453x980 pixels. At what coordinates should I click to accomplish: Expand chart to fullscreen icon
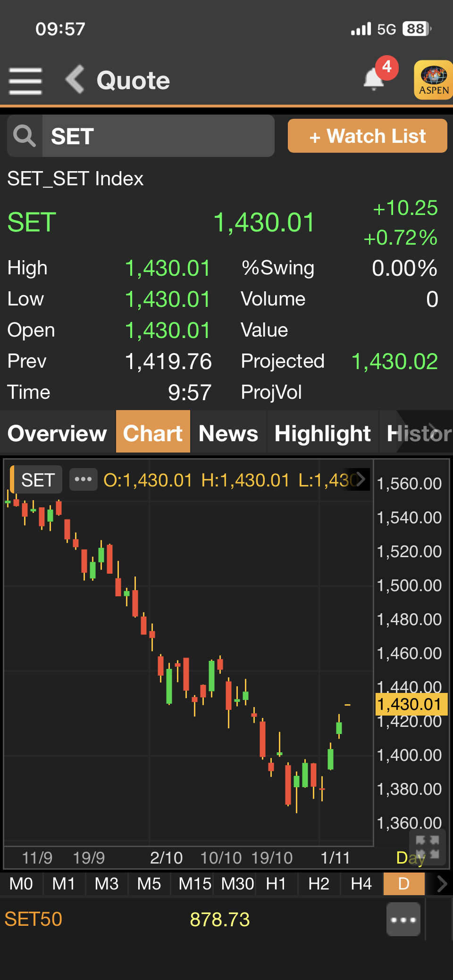pos(428,847)
